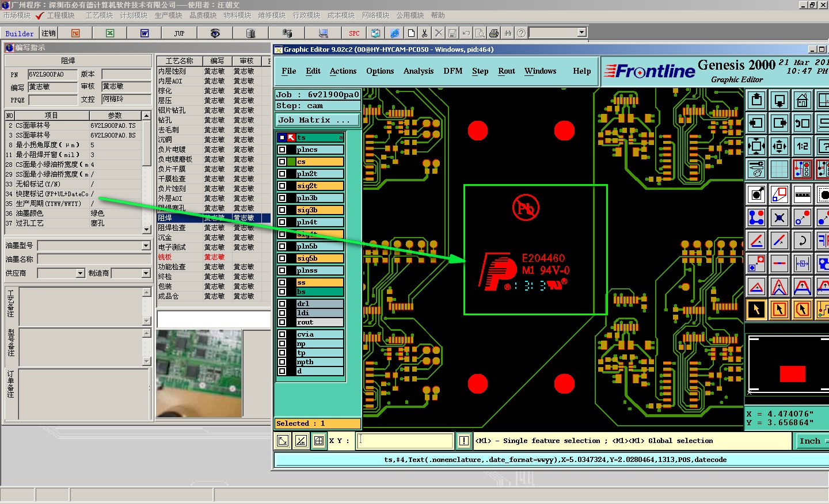Click the exclamation mark button beside XY field
Image resolution: width=829 pixels, height=504 pixels.
(x=464, y=441)
